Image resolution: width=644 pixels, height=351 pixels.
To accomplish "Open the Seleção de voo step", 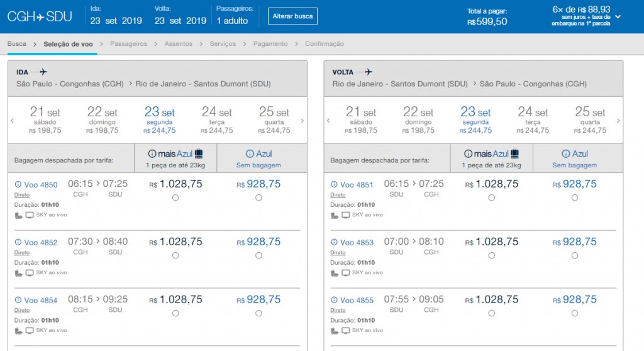I will click(x=68, y=44).
